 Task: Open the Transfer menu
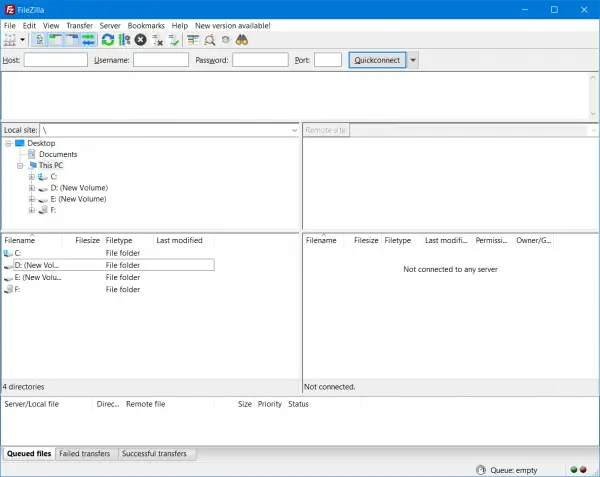tap(80, 26)
